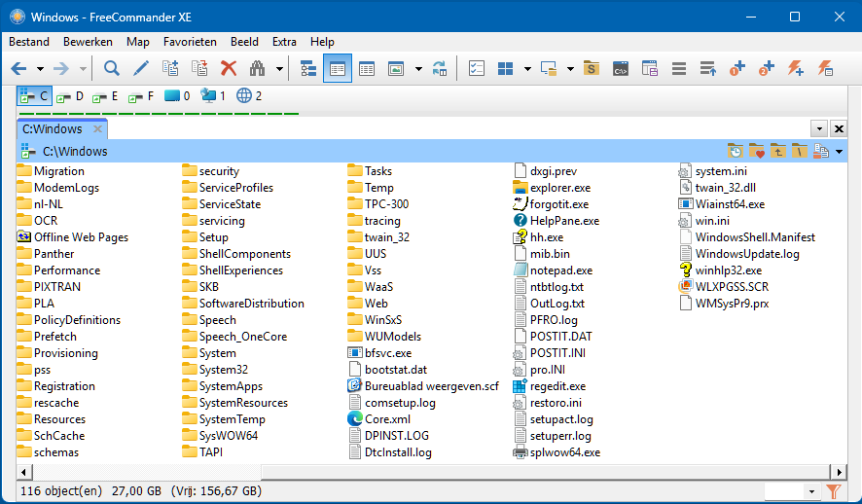This screenshot has height=504, width=862.
Task: Click the parent folder up icon
Action: click(778, 151)
